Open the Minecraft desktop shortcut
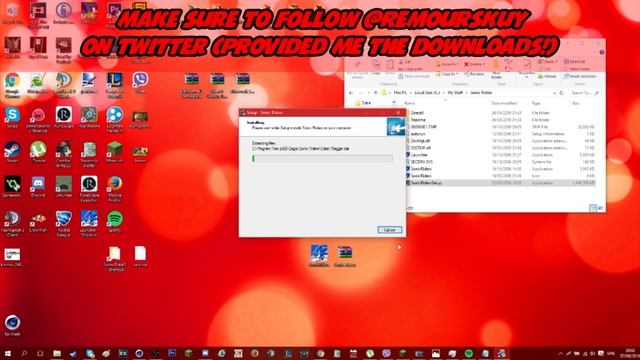 (114, 152)
